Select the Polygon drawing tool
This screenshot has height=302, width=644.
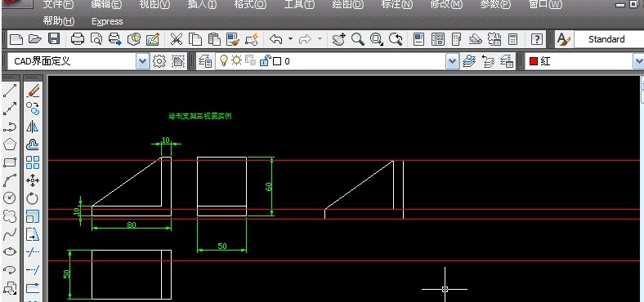pos(10,144)
